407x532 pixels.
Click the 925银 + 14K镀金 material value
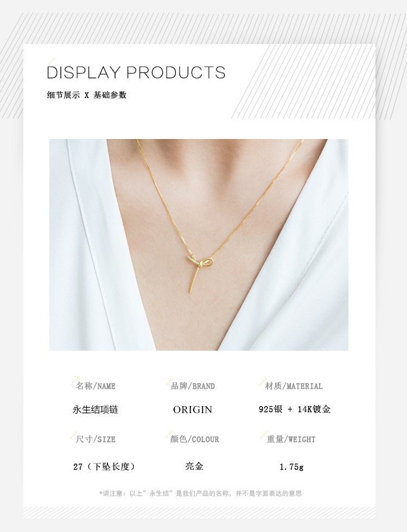294,409
